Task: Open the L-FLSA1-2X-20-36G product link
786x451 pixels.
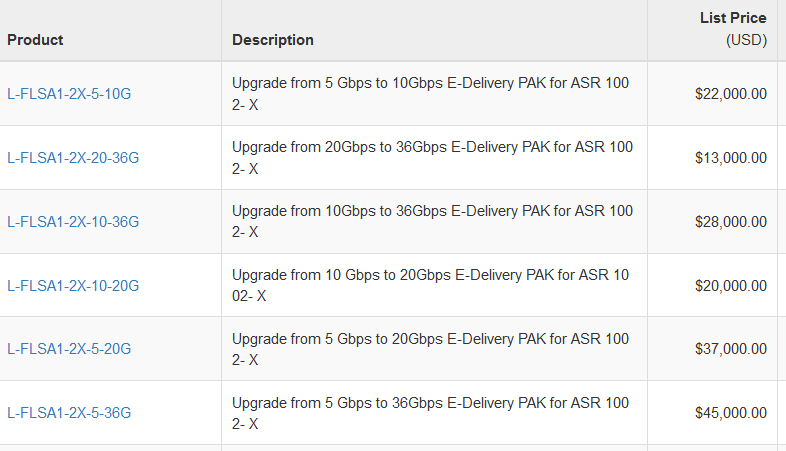Action: click(73, 158)
